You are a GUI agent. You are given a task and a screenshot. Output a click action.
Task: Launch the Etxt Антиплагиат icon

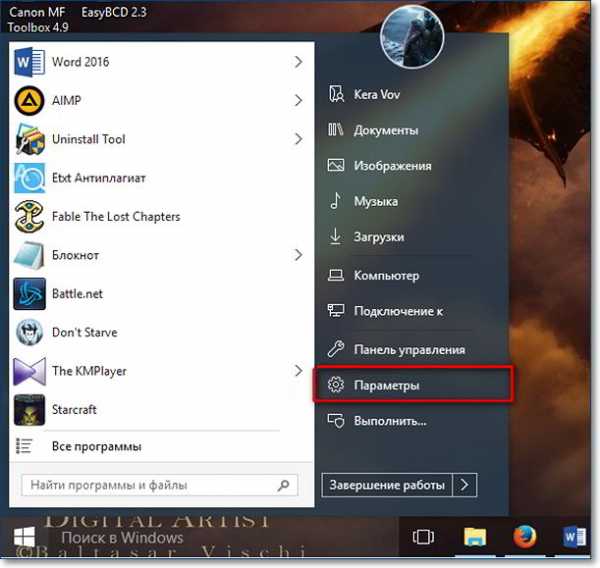click(29, 178)
